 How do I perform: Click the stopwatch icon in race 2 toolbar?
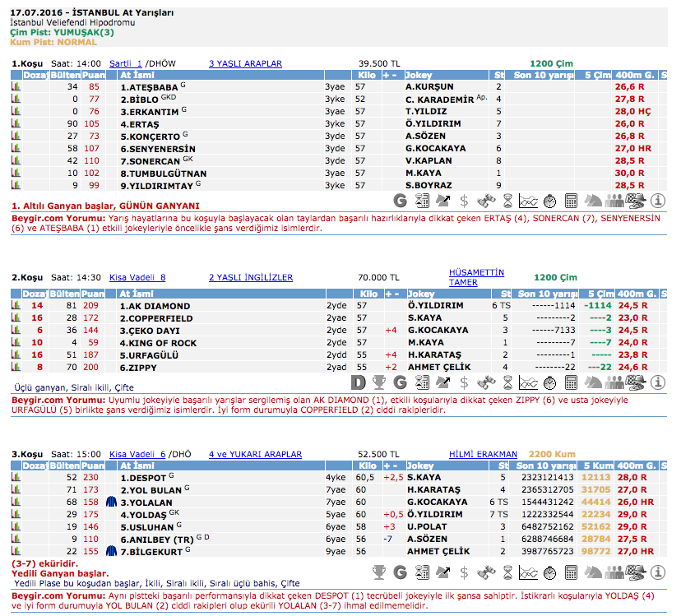[x=550, y=382]
